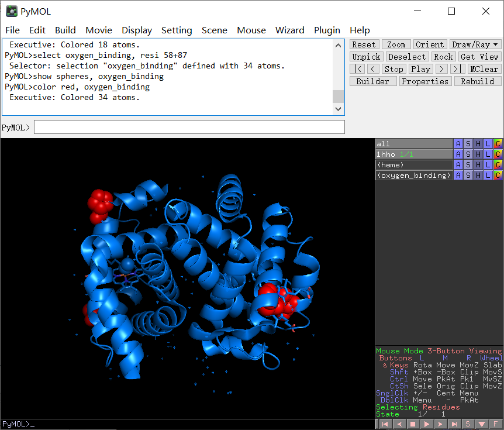Open the Draw/Ray dropdown
This screenshot has width=504, height=430.
pos(475,44)
